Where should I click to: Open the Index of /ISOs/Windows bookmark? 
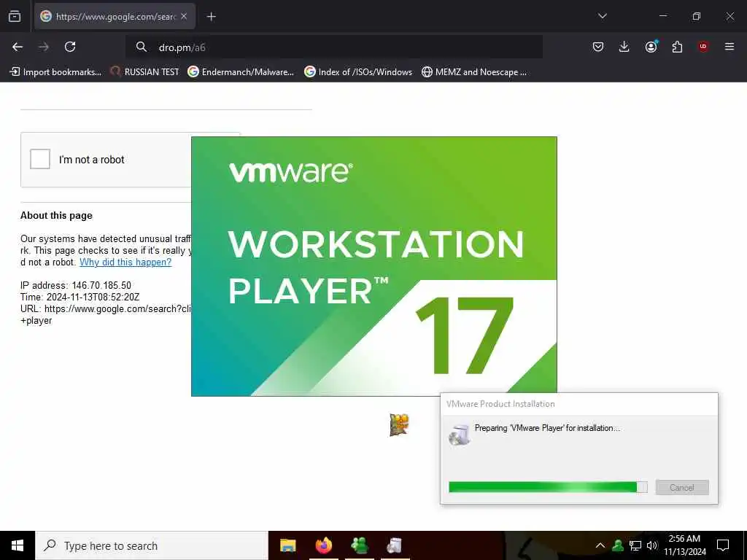pos(358,72)
